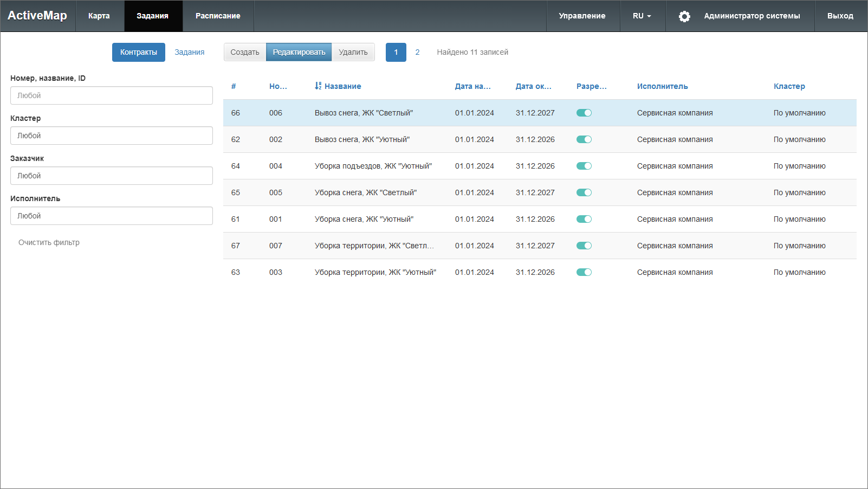The width and height of the screenshot is (868, 489).
Task: Toggle permission switch for contract 005
Action: (x=584, y=192)
